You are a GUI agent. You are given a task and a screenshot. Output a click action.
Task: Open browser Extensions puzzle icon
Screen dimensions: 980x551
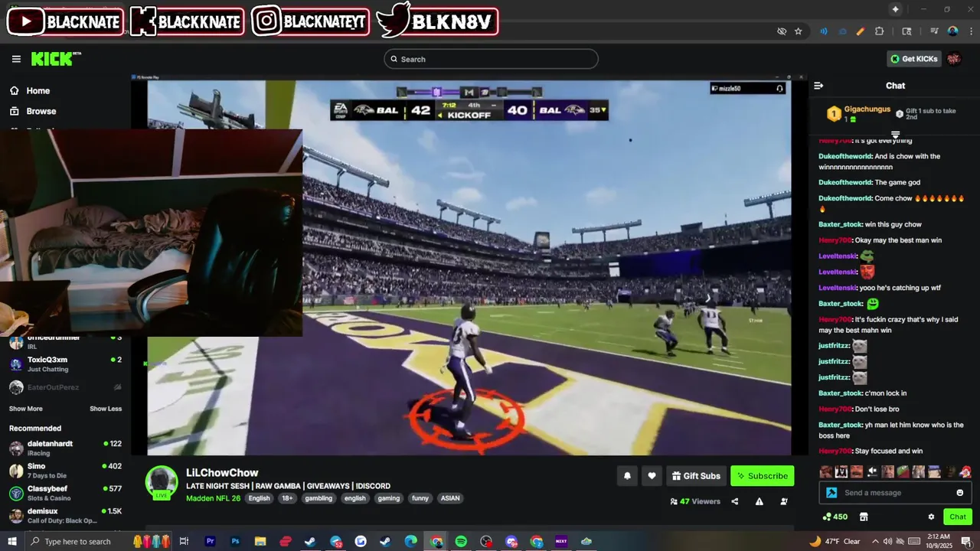pyautogui.click(x=879, y=31)
